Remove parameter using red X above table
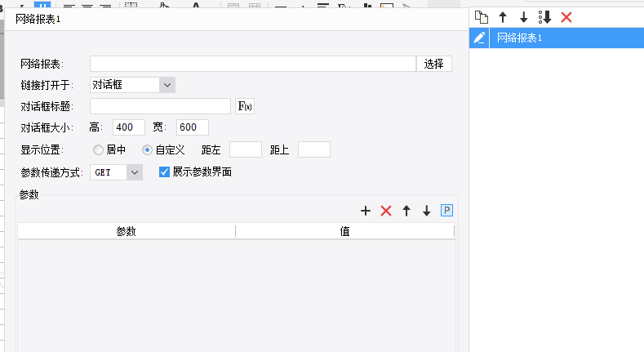The width and height of the screenshot is (644, 352). [386, 211]
